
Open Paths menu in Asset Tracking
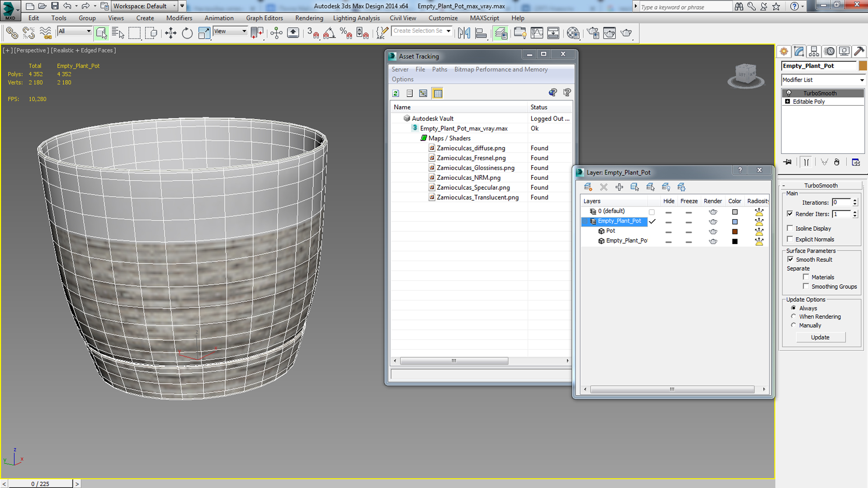pos(439,69)
